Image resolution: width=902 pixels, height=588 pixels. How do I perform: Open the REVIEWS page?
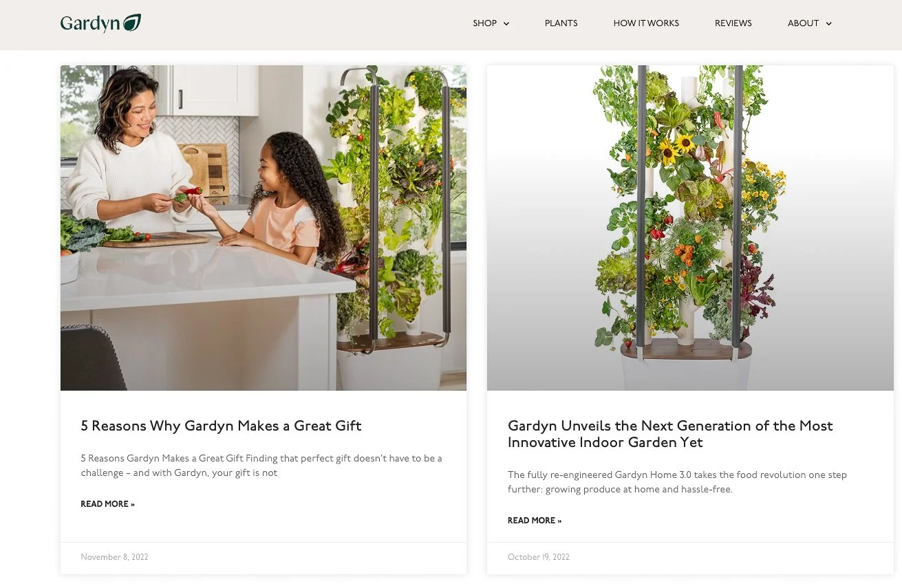733,23
